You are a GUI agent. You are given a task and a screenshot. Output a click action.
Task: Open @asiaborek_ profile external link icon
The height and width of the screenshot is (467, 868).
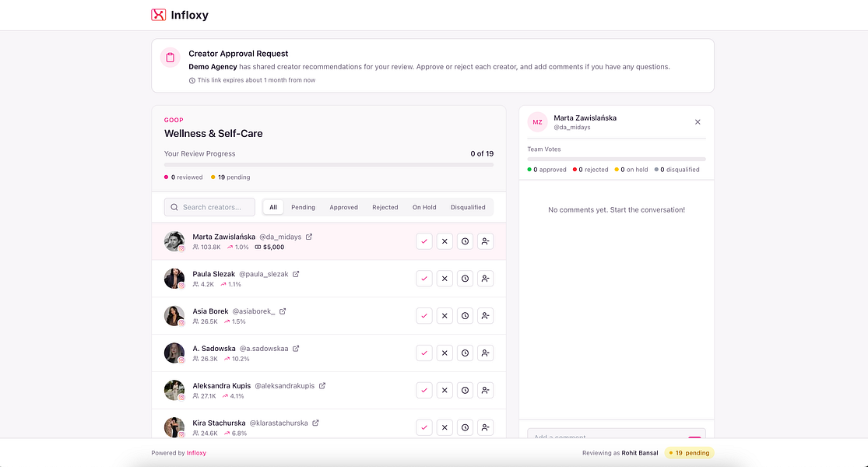283,311
